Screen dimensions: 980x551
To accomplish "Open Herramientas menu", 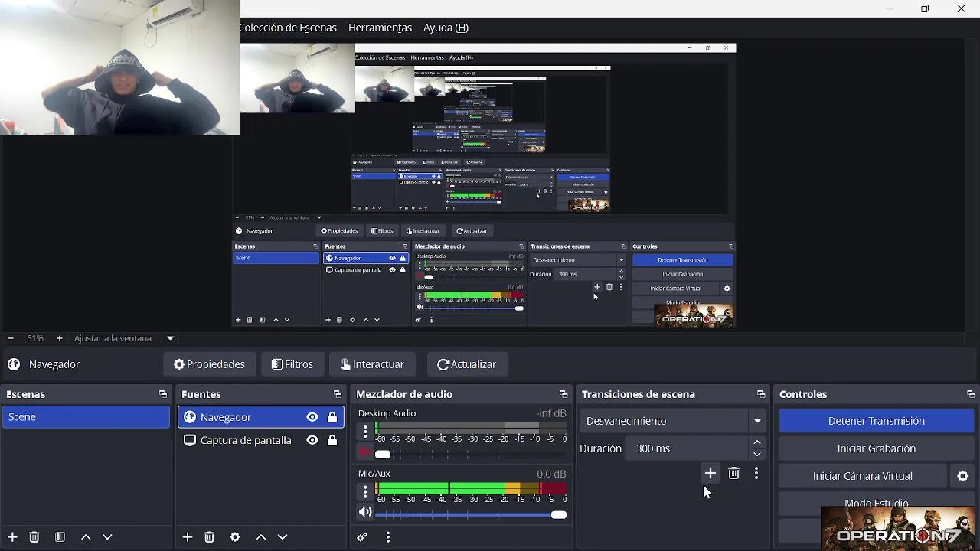I will coord(380,28).
